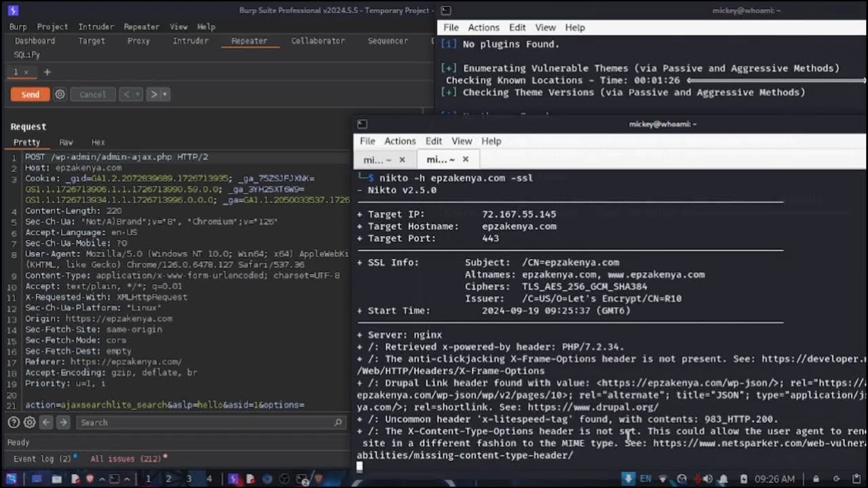The height and width of the screenshot is (488, 868).
Task: Open Actions menu in back terminal window
Action: 484,28
